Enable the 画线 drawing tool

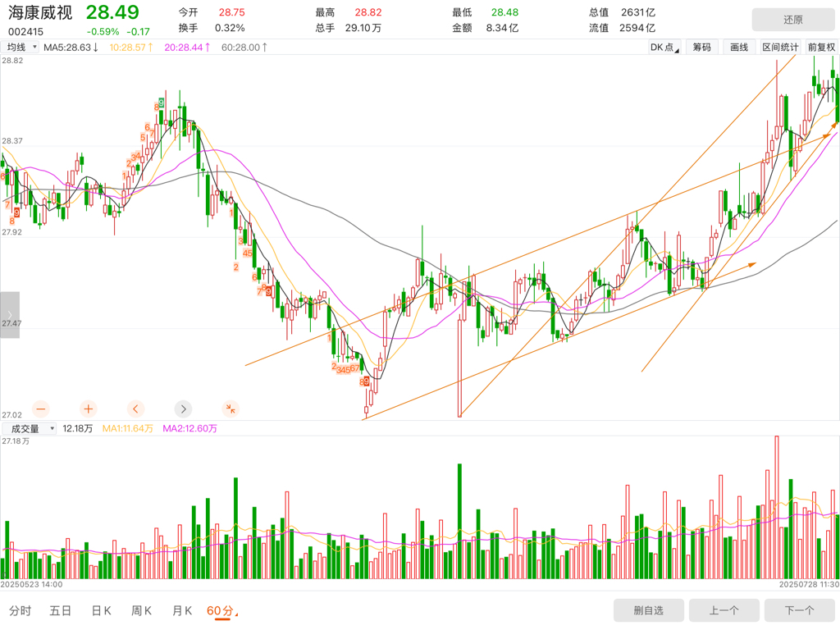pyautogui.click(x=739, y=47)
